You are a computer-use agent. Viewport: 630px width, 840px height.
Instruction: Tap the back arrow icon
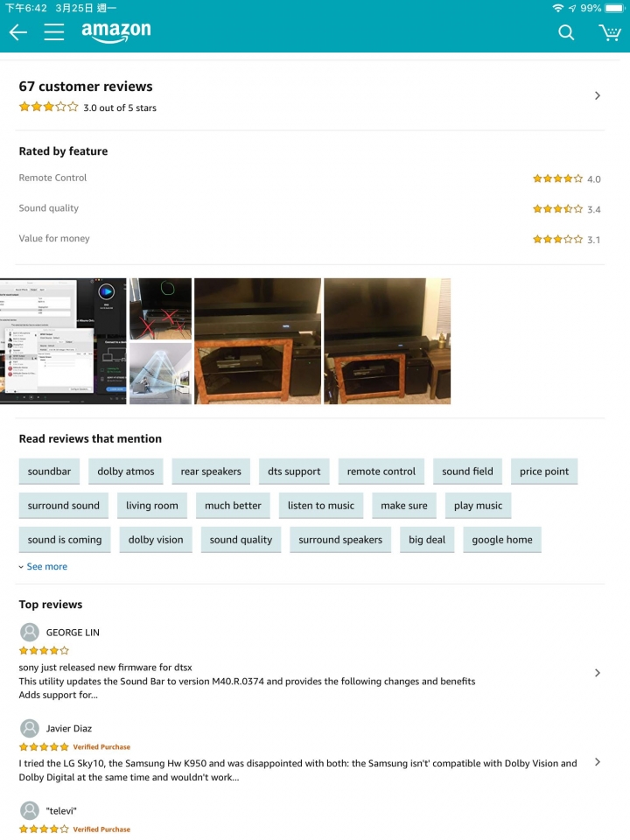click(x=18, y=32)
